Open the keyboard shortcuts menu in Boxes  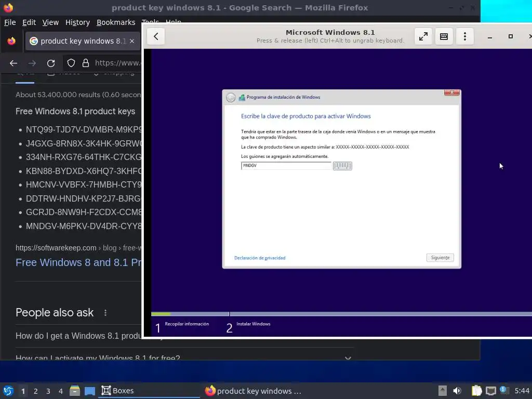[444, 36]
